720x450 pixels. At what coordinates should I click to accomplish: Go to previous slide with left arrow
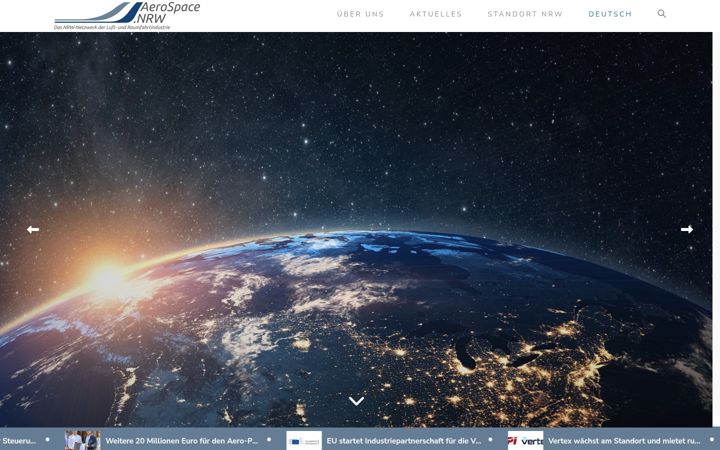33,229
